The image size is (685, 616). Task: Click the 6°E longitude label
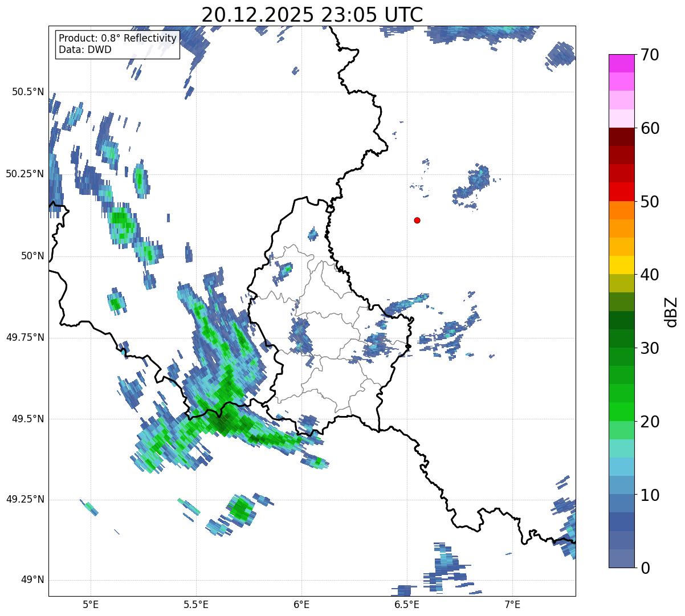(301, 604)
